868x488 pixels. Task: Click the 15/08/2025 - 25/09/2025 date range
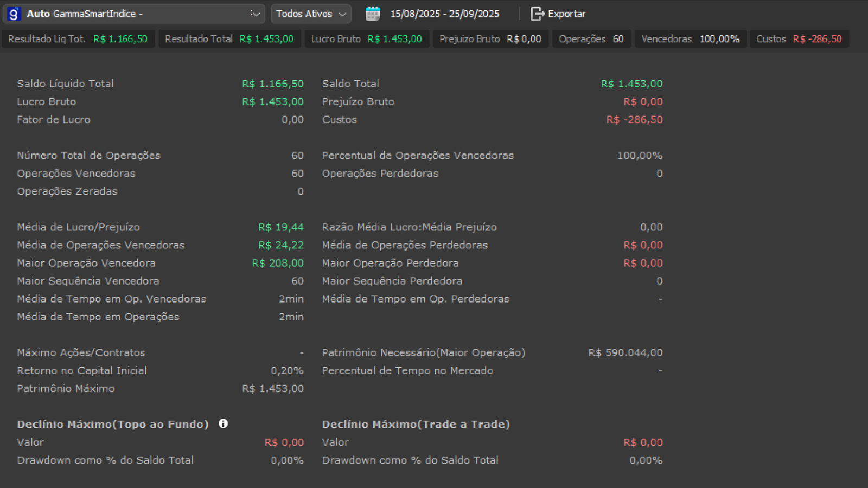tap(445, 14)
